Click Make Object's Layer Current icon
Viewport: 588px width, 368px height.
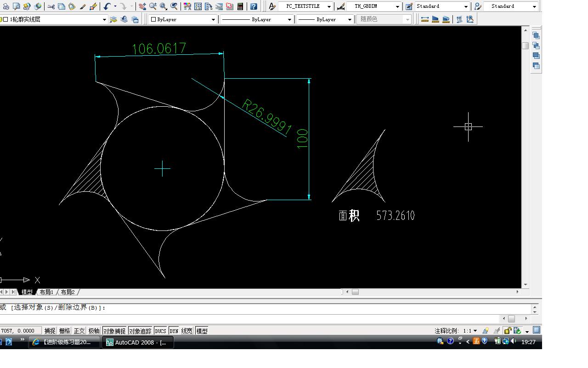(x=113, y=19)
